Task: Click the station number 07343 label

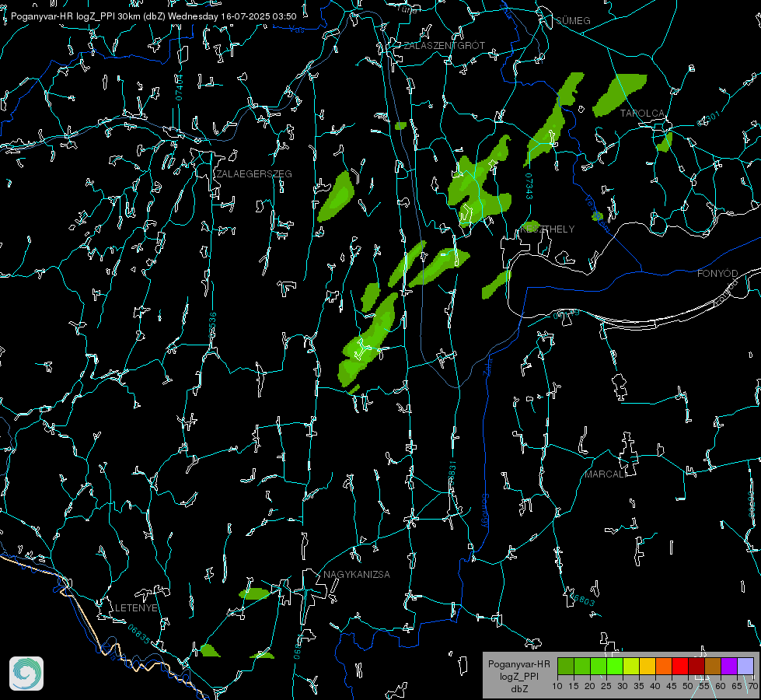Action: (529, 186)
